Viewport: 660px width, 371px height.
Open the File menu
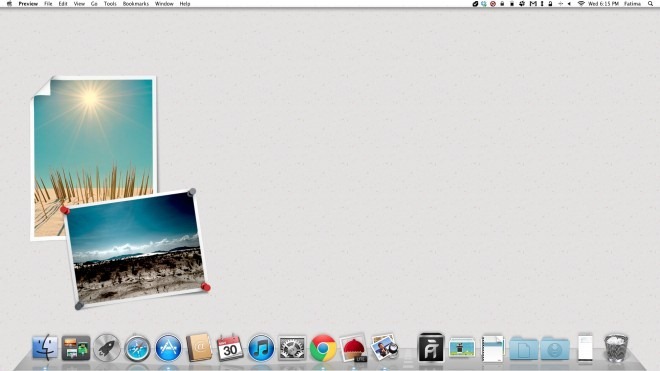tap(48, 4)
